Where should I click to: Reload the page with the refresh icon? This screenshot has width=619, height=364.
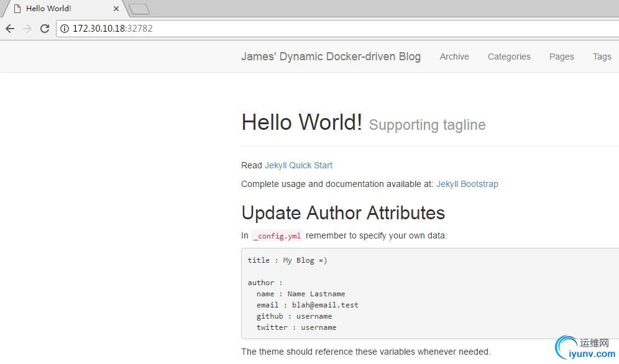pos(45,29)
